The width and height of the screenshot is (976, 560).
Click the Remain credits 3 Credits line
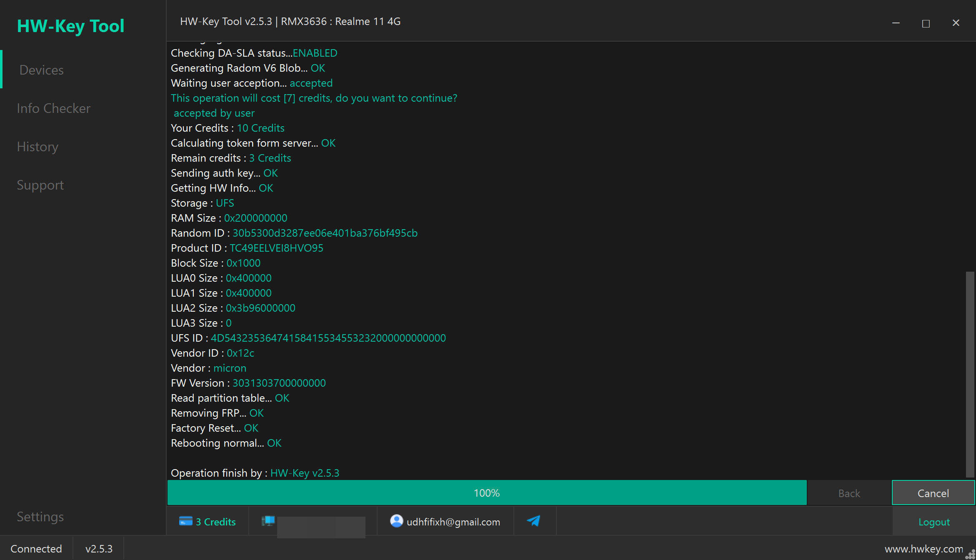point(231,158)
